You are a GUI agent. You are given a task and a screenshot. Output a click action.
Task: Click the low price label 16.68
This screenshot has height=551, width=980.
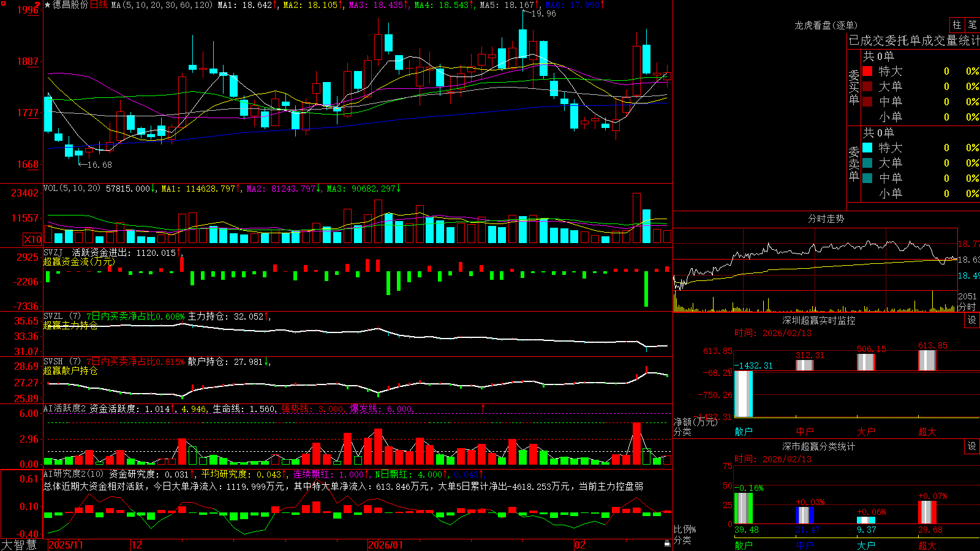click(x=100, y=165)
